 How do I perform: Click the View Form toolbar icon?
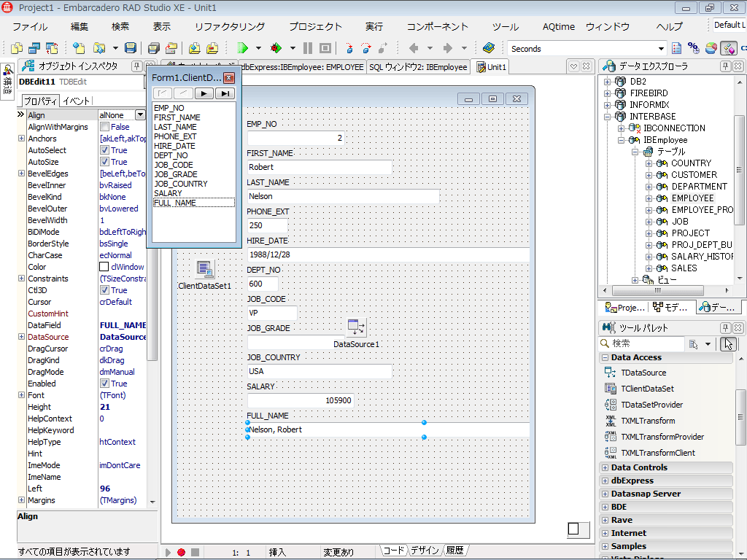coord(34,48)
